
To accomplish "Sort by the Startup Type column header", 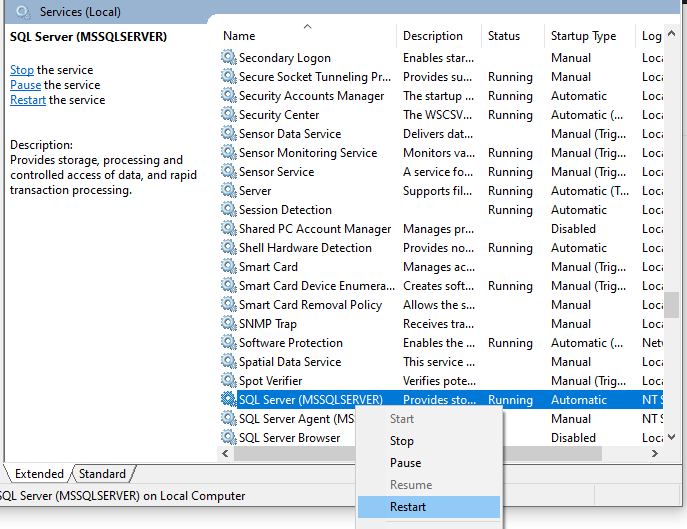I will [x=590, y=36].
